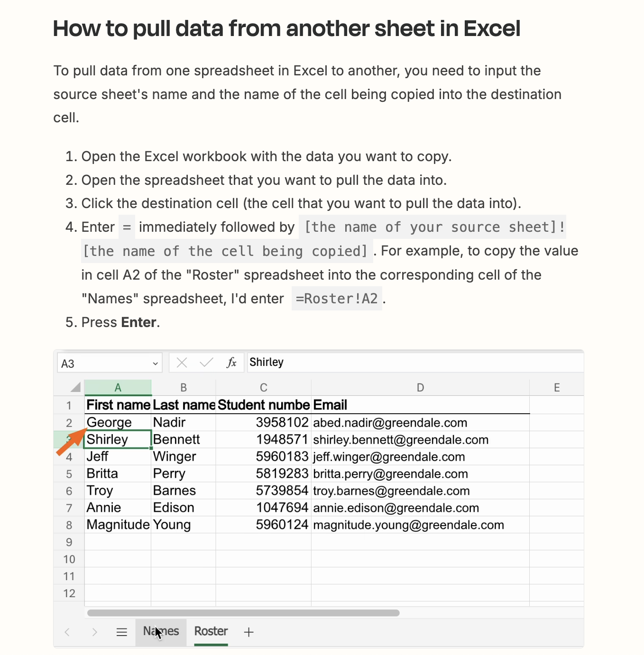Select column D header

(420, 388)
